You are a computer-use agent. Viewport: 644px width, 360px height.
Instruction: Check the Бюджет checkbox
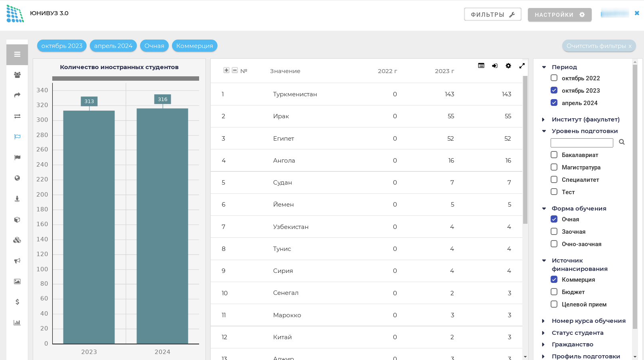tap(554, 292)
